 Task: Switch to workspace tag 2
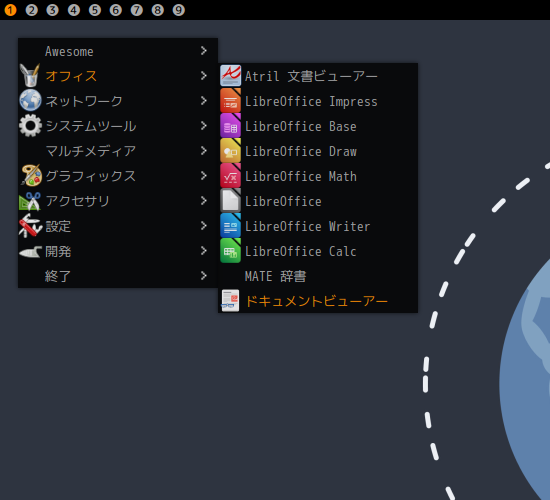[32, 10]
